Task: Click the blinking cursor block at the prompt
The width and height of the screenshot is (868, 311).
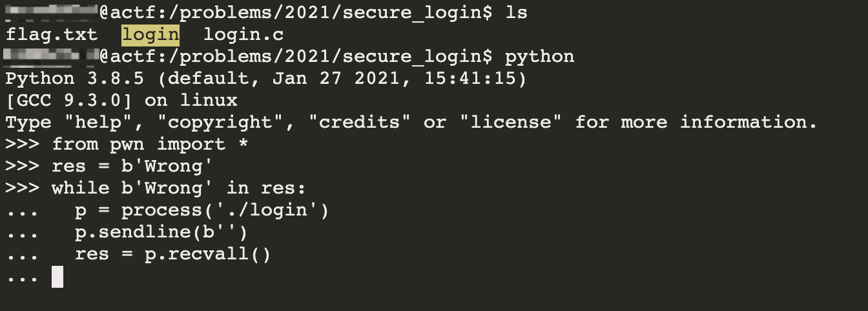Action: (57, 277)
